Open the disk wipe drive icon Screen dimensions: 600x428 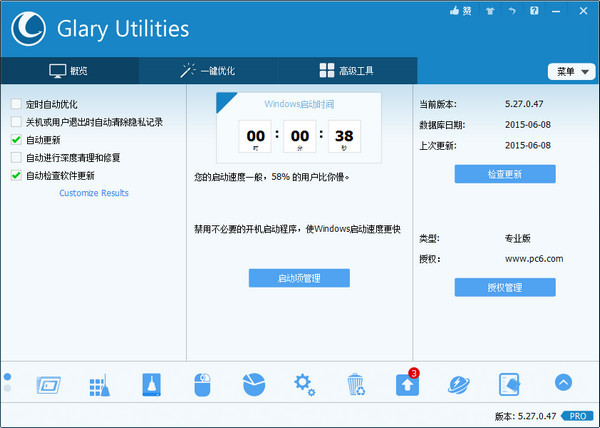point(152,385)
